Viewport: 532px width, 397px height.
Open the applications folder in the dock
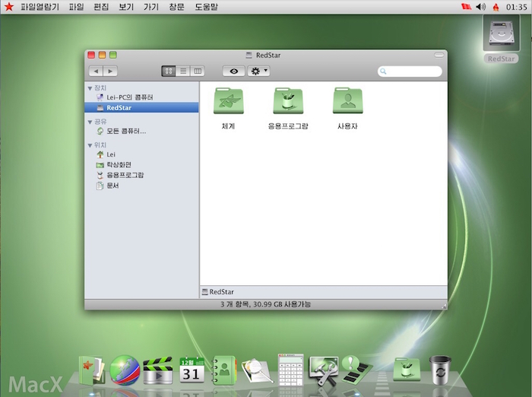[x=407, y=370]
